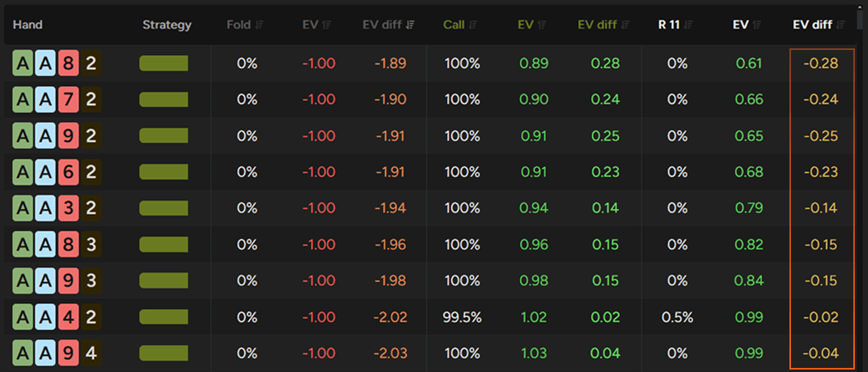Click the red 4 card in AA42 hand

(x=68, y=317)
